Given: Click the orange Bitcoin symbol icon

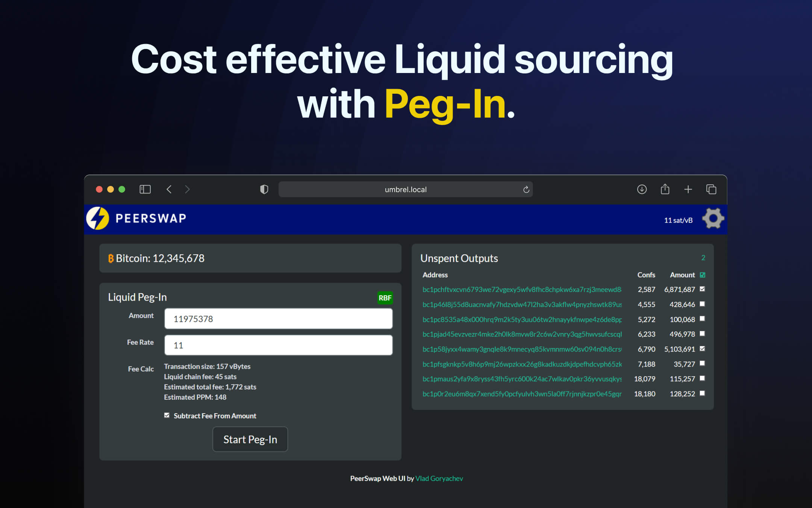Looking at the screenshot, I should [x=111, y=259].
